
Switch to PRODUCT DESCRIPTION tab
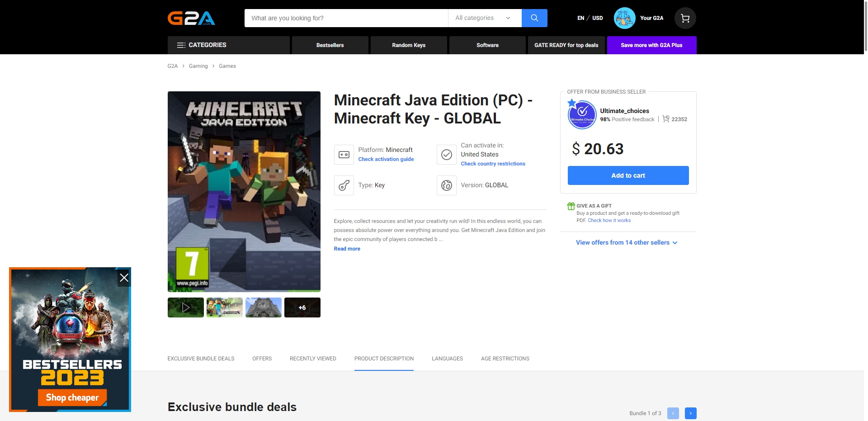tap(384, 359)
